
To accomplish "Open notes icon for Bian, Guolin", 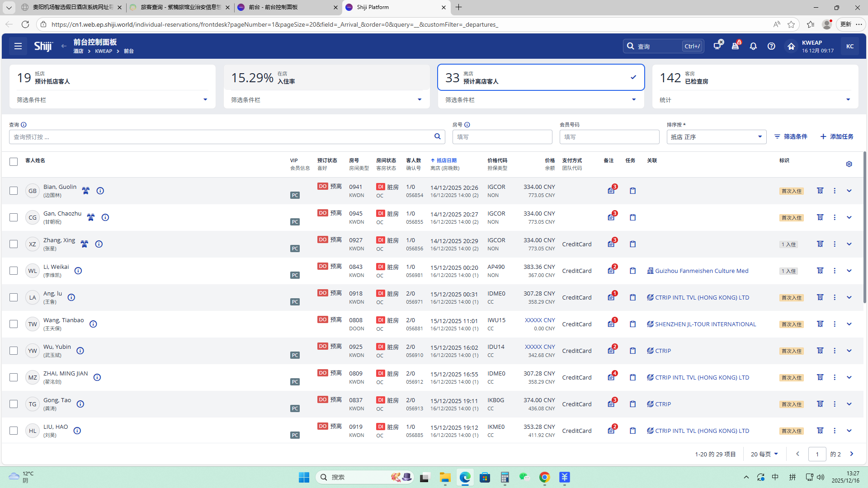I will pyautogui.click(x=611, y=191).
